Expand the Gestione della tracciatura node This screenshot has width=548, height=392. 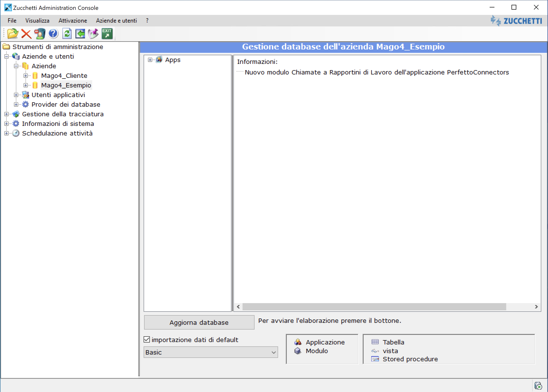6,114
